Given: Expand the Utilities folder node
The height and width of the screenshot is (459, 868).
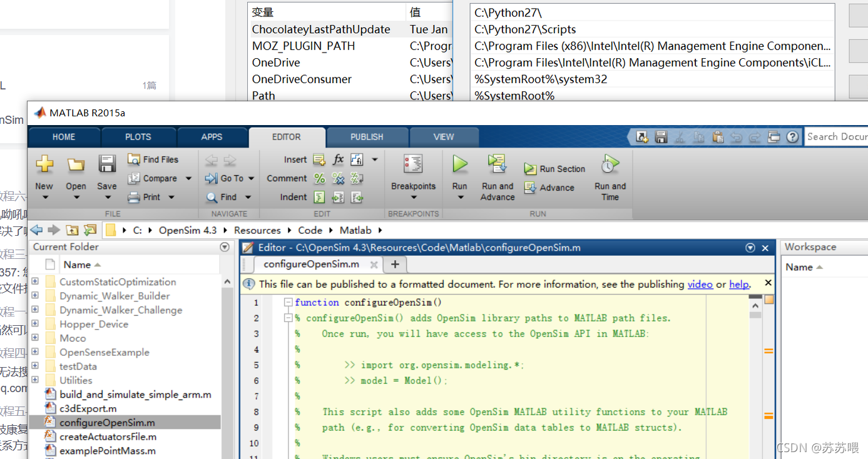Looking at the screenshot, I should pos(34,380).
